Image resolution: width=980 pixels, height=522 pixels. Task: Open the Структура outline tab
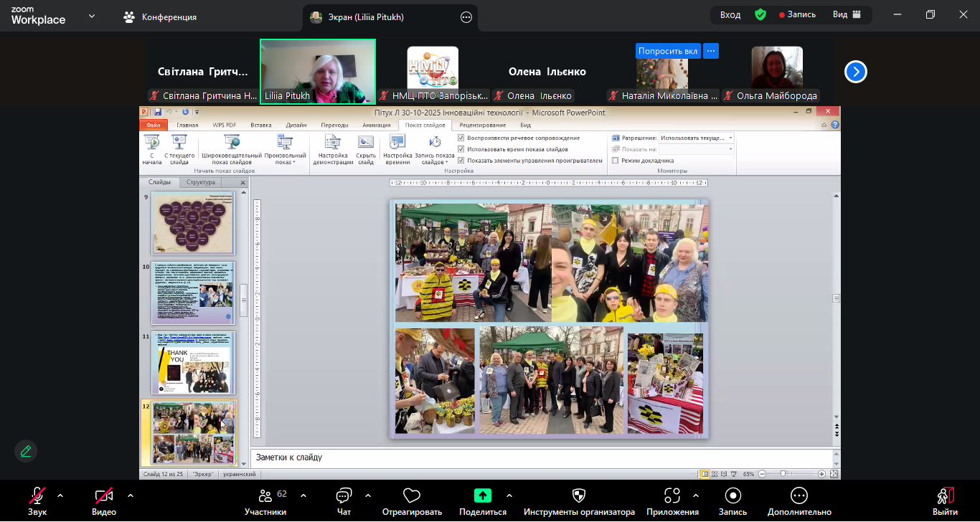(x=201, y=183)
